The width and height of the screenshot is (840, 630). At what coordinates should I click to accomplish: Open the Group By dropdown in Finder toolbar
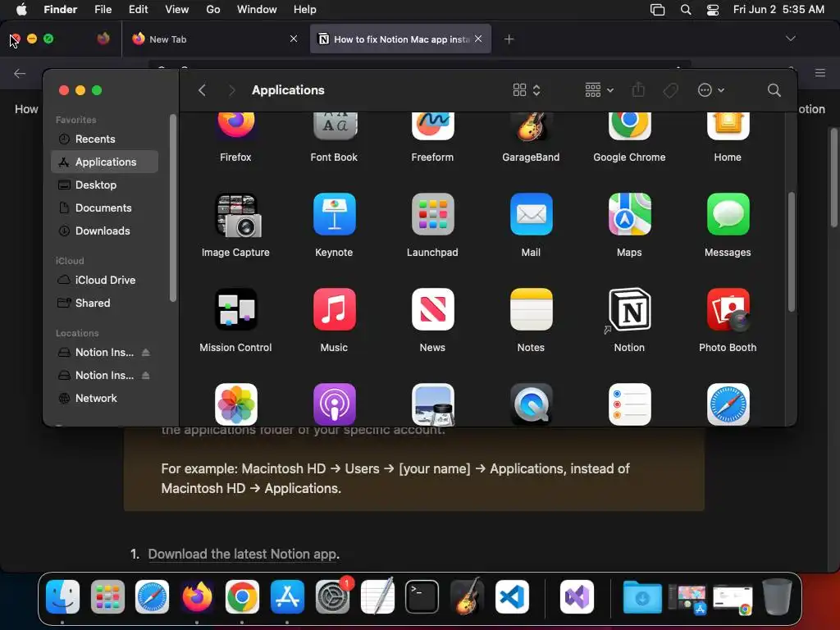click(x=599, y=90)
